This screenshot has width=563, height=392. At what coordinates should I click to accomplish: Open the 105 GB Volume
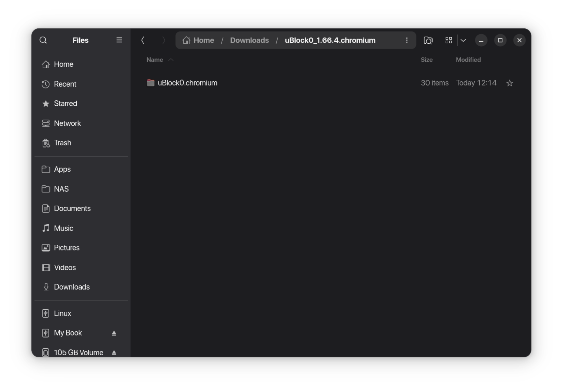point(79,353)
